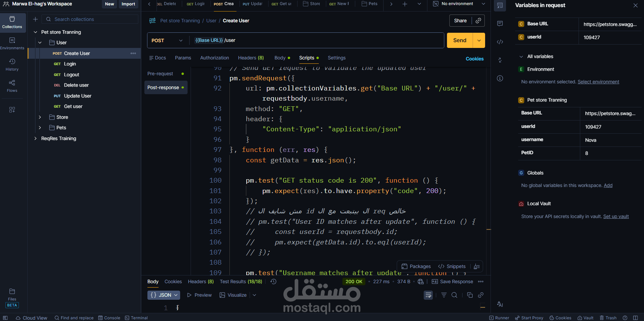Open the History sidebar panel
Image resolution: width=644 pixels, height=321 pixels.
12,65
